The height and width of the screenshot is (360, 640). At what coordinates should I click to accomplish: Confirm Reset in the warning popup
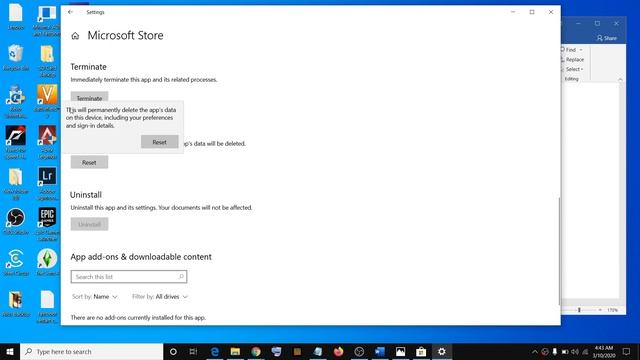point(160,142)
